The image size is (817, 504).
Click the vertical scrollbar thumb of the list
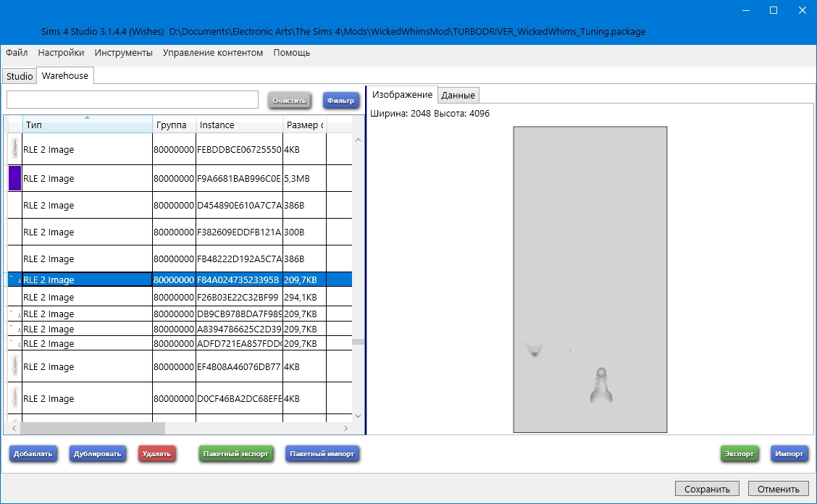pyautogui.click(x=358, y=342)
